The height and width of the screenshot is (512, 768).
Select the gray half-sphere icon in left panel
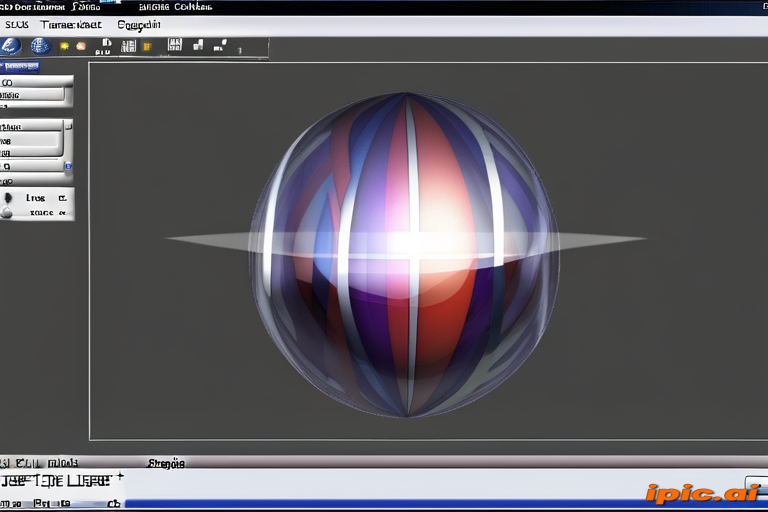(x=6, y=213)
